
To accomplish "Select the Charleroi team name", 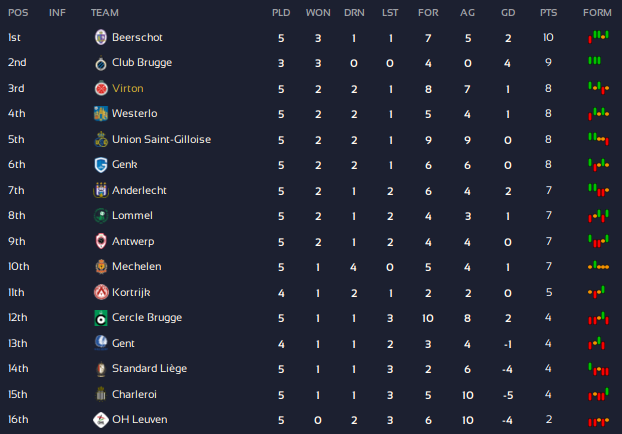I will pos(134,394).
